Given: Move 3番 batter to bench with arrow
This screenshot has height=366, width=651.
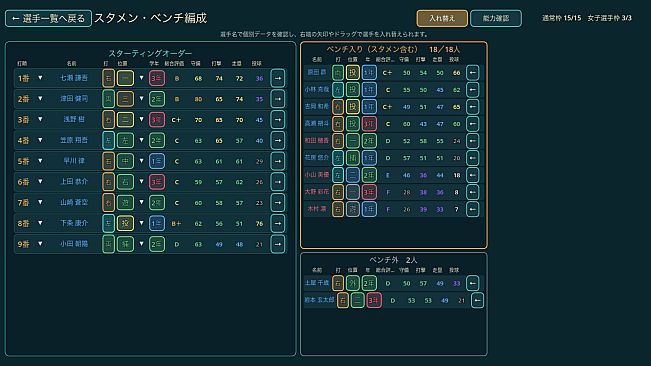Looking at the screenshot, I should [277, 120].
